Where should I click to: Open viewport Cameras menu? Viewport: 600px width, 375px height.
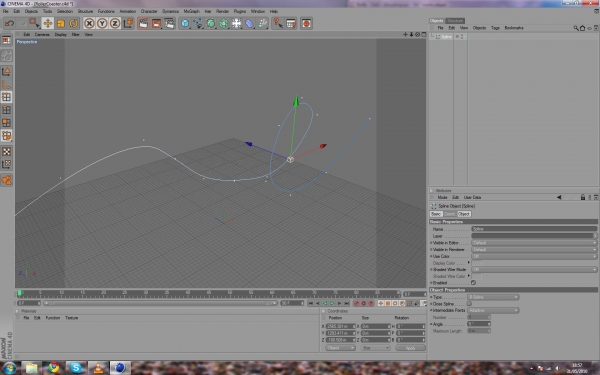pos(42,34)
